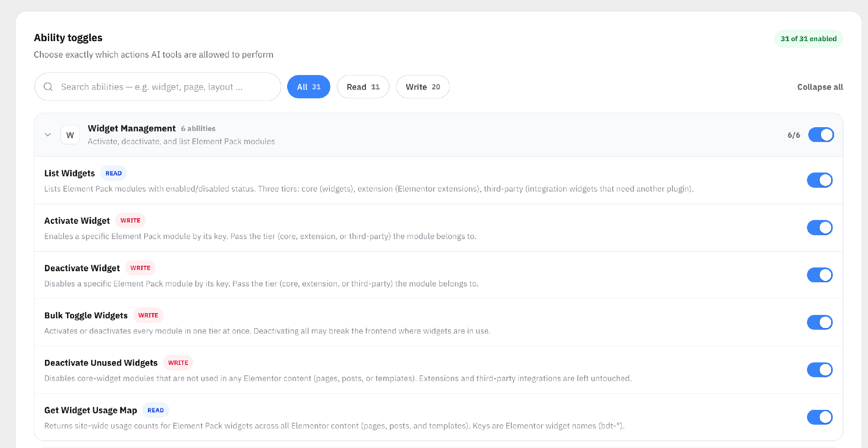
Task: Turn off Deactivate Unused Widgets toggle
Action: (820, 370)
